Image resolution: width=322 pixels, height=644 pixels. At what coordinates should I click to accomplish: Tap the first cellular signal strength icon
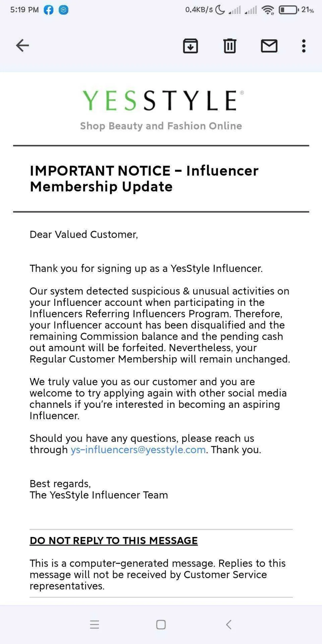[235, 10]
